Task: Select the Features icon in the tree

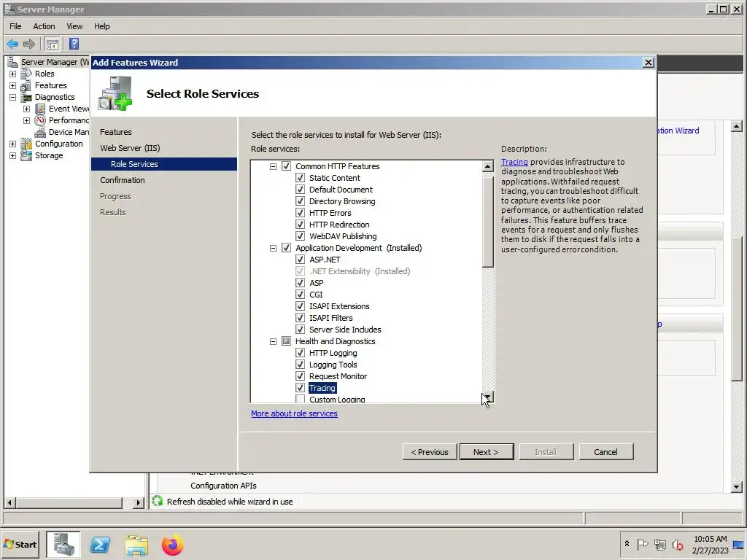Action: pos(26,86)
